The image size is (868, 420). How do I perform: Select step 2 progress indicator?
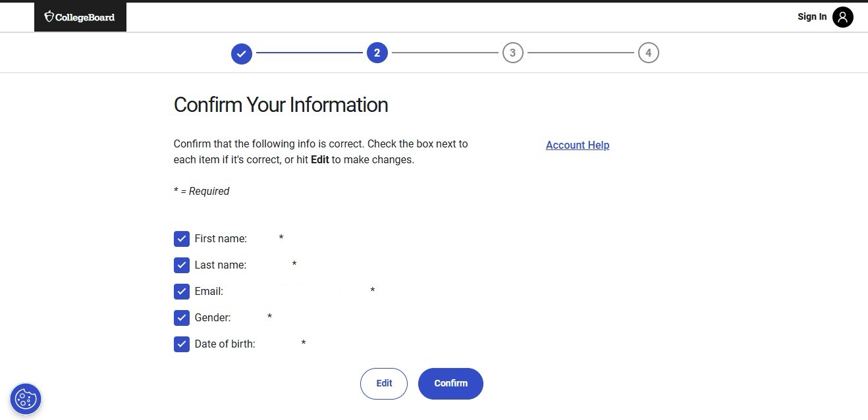[x=377, y=53]
